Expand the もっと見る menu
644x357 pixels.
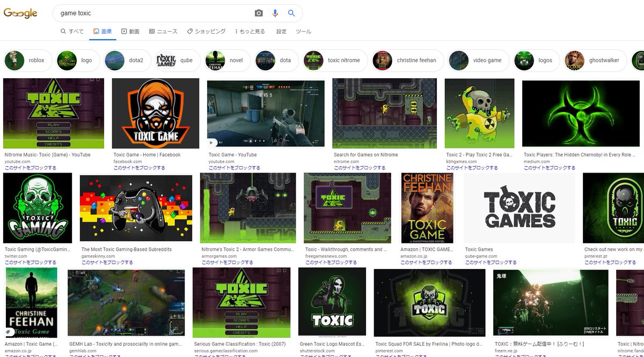pyautogui.click(x=250, y=32)
